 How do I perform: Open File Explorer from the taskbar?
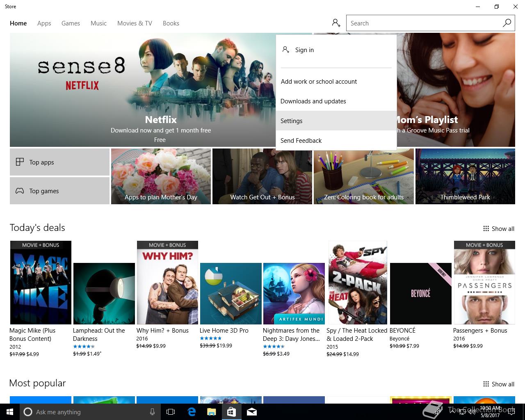coord(211,412)
